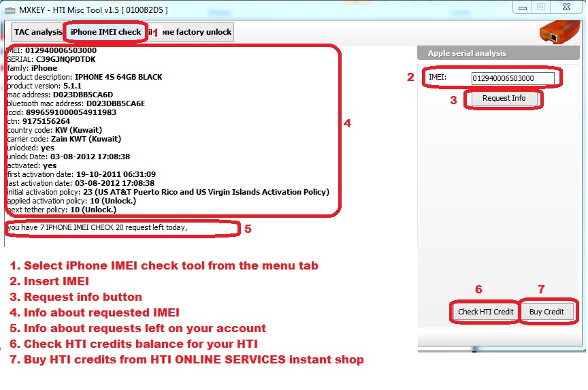Click first activation date 19-10-2011 06:31:09

[82, 174]
